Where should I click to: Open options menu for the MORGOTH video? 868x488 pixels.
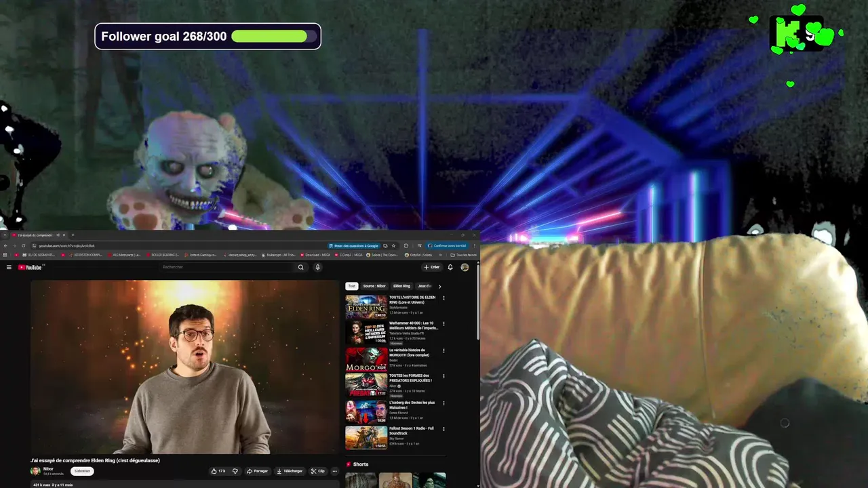pos(444,350)
